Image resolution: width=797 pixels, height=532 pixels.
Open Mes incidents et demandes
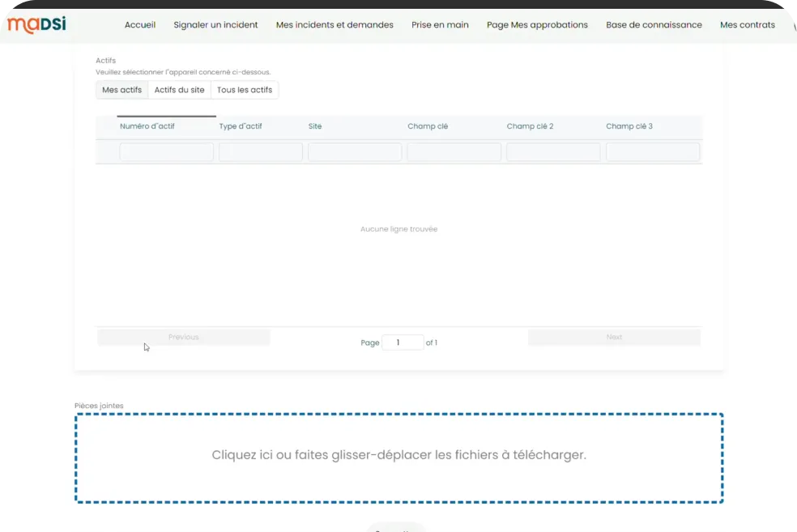coord(335,25)
